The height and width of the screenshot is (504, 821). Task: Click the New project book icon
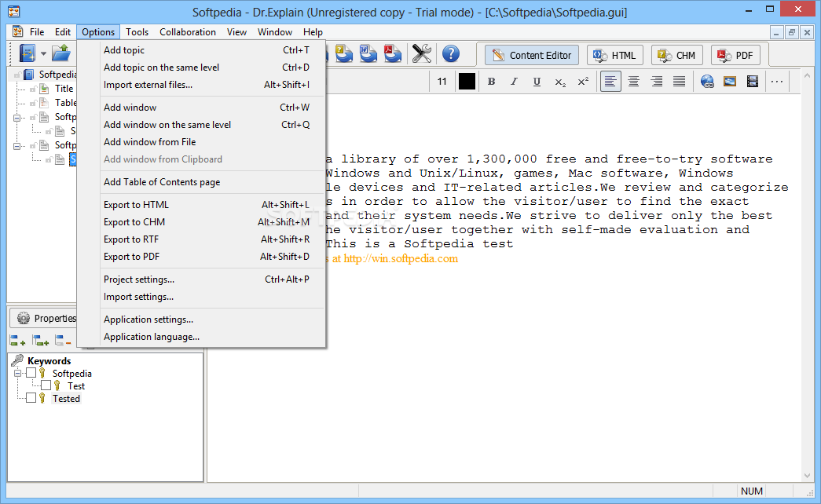[x=27, y=53]
